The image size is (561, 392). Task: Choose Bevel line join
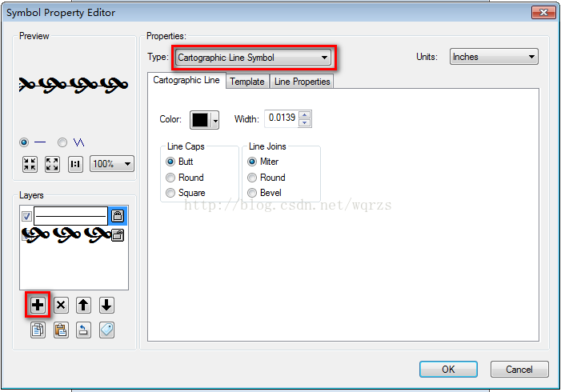click(264, 193)
